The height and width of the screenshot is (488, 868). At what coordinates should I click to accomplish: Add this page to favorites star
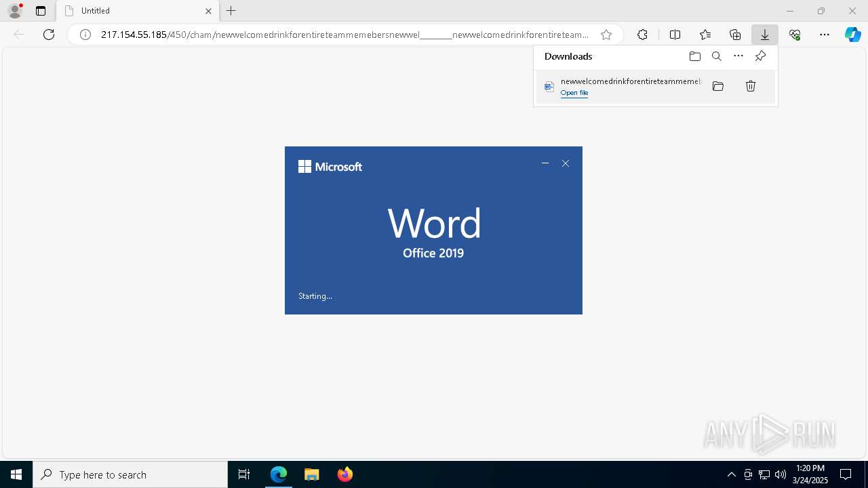606,35
